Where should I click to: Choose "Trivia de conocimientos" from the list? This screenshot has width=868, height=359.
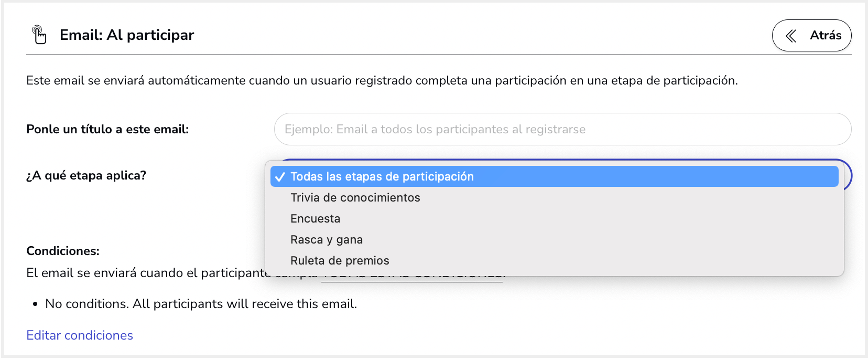pos(554,197)
